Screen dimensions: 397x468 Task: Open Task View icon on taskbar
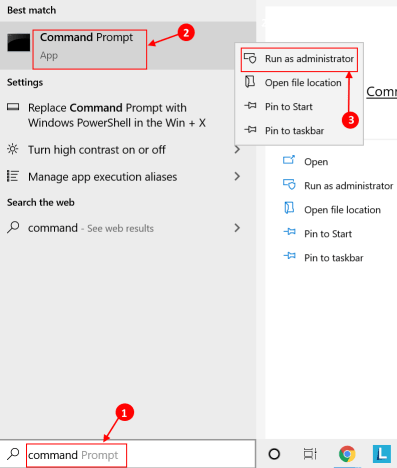pyautogui.click(x=310, y=454)
